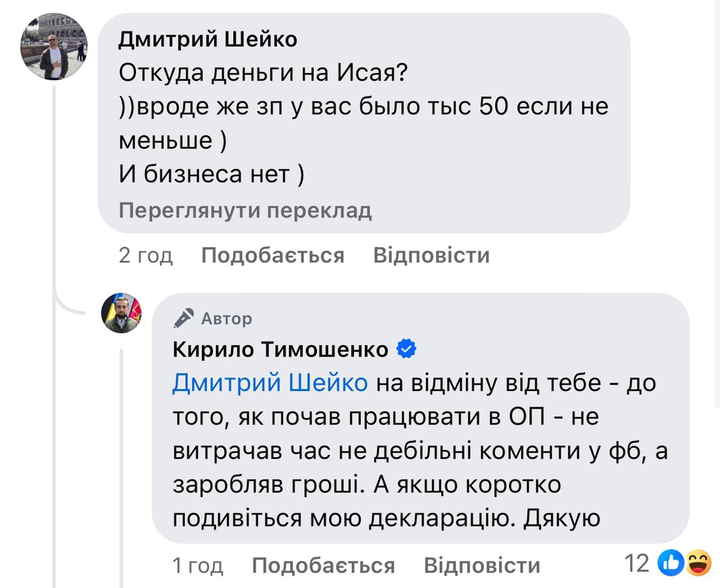725x588 pixels.
Task: Click the 'Автор' badge label
Action: click(x=227, y=319)
